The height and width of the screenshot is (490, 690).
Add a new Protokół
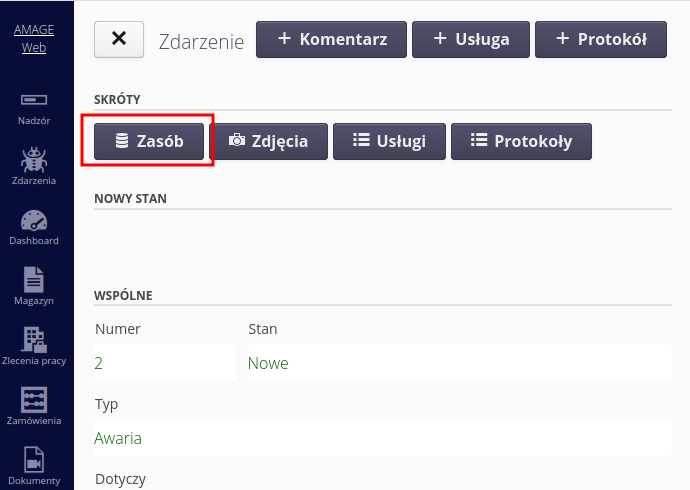coord(600,39)
